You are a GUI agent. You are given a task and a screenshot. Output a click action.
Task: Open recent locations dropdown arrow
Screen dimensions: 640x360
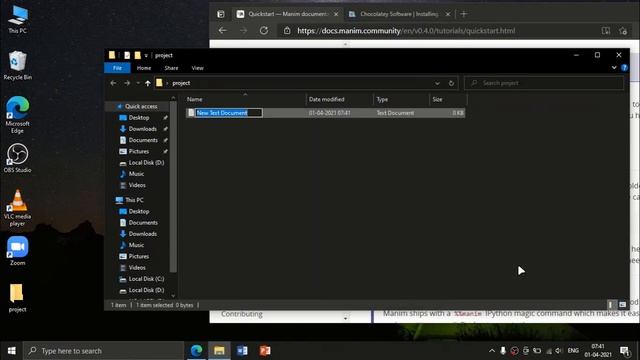click(x=138, y=83)
